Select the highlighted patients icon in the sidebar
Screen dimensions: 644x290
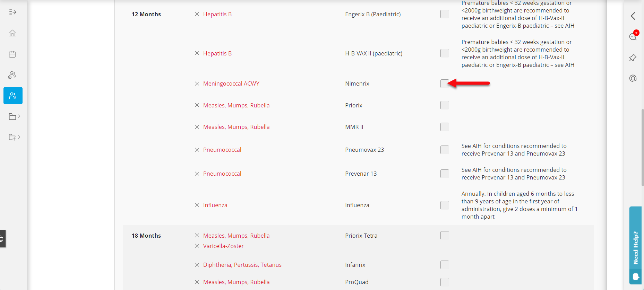13,96
